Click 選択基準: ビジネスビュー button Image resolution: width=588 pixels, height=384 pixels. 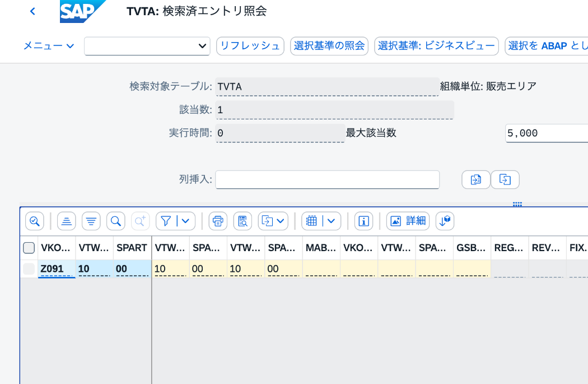point(436,46)
